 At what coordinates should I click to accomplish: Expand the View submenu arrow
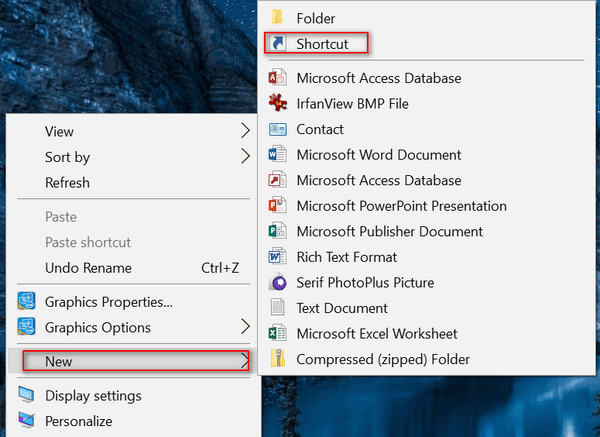(x=246, y=131)
